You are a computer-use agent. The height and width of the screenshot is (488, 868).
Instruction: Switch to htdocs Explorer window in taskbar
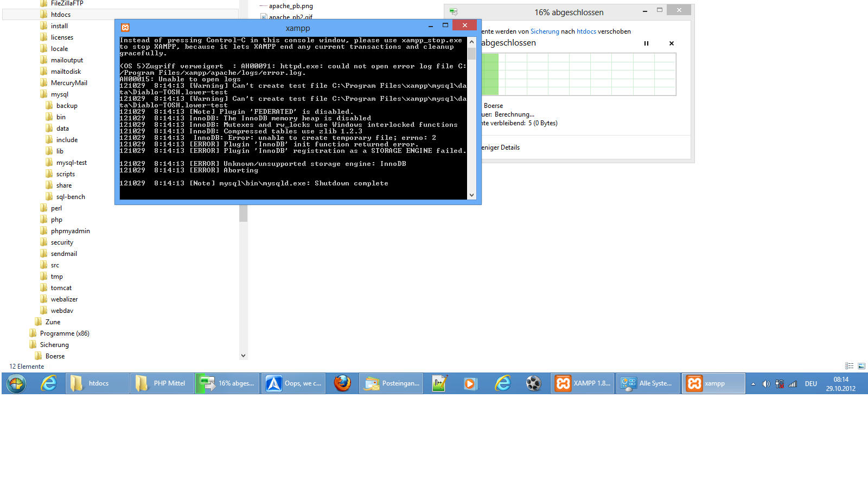(98, 383)
